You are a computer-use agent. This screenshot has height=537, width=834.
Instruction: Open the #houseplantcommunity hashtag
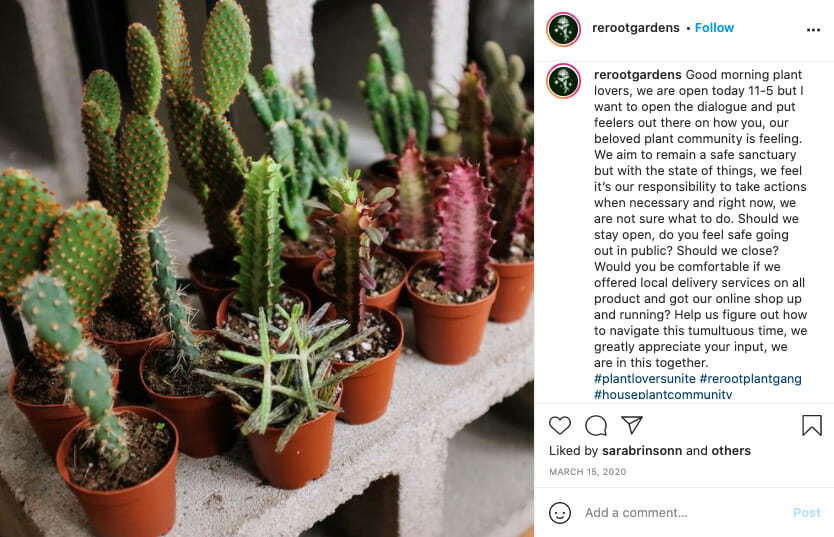[x=663, y=394]
